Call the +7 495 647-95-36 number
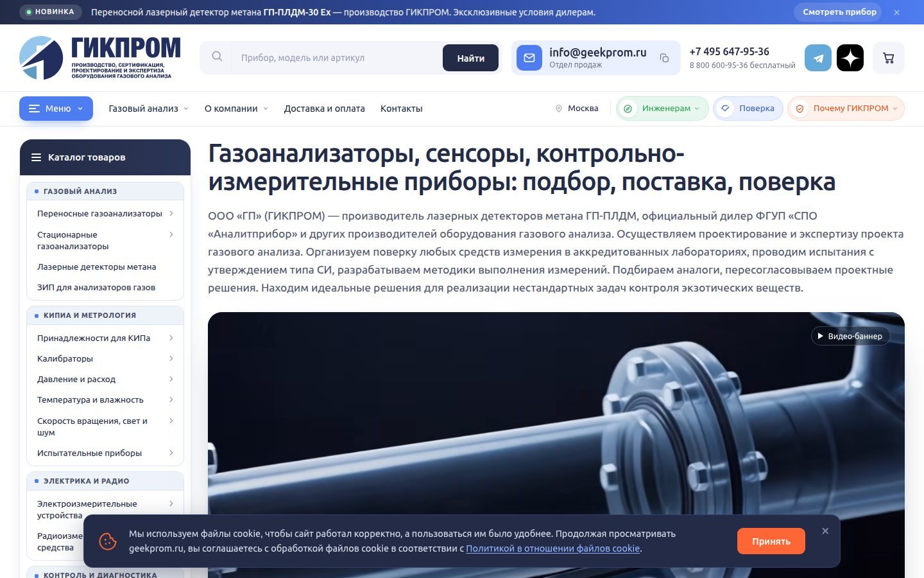 730,51
